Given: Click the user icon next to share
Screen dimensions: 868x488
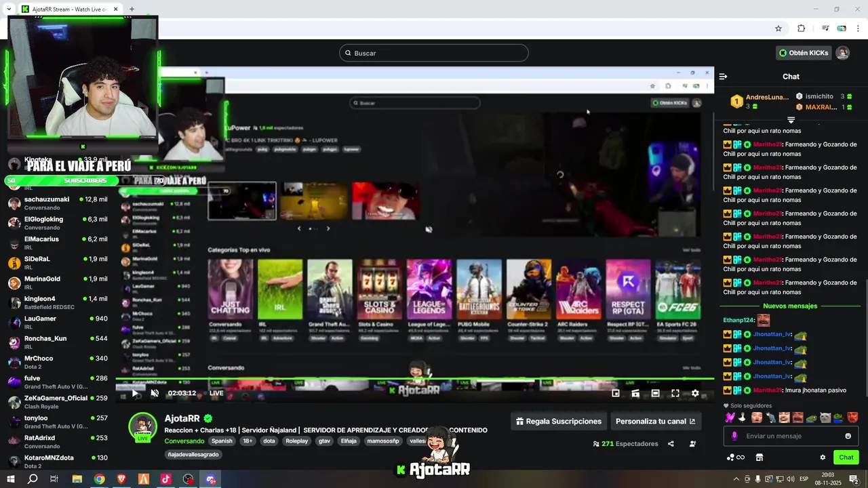Looking at the screenshot, I should (692, 444).
